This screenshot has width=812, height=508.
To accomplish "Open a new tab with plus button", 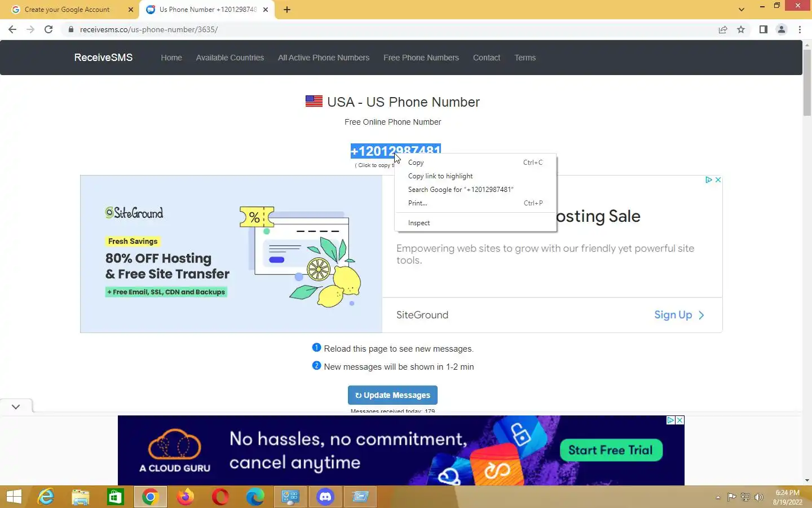I will coord(287,10).
